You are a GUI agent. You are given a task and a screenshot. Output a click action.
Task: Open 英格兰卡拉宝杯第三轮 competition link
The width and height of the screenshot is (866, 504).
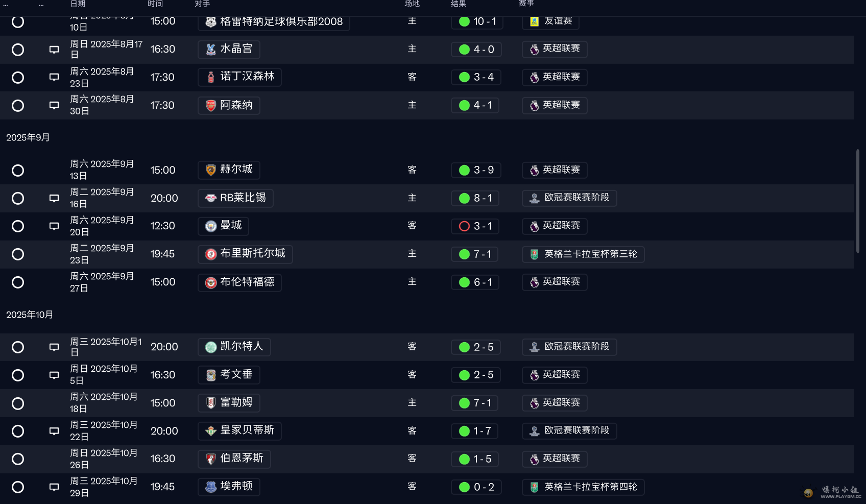(583, 254)
